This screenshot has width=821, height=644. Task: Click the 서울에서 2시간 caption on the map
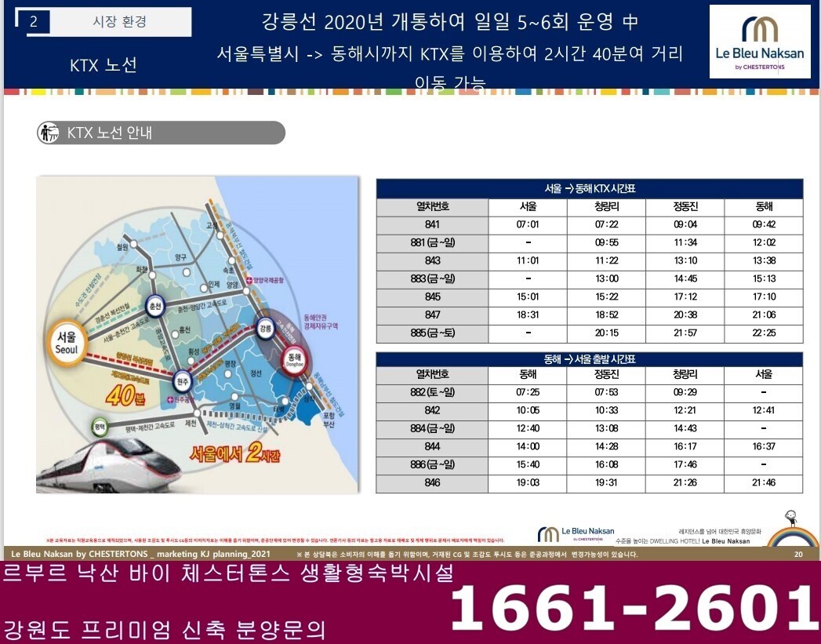click(234, 453)
